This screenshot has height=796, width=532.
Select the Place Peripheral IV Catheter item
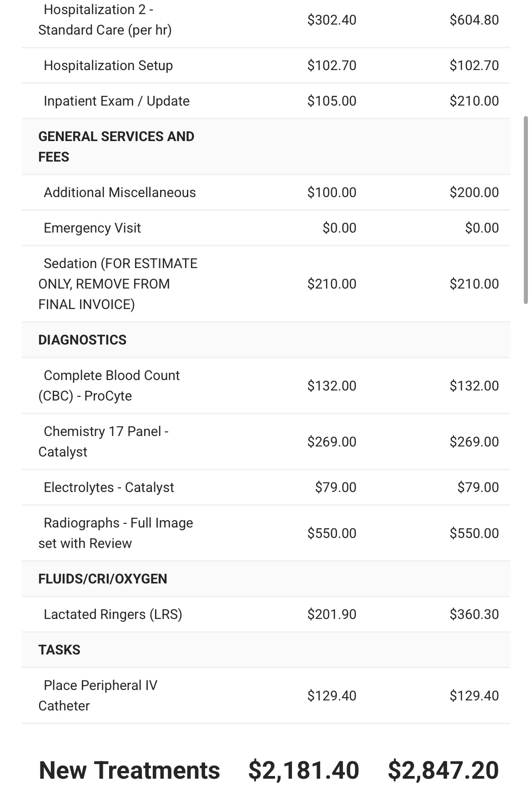pos(266,696)
